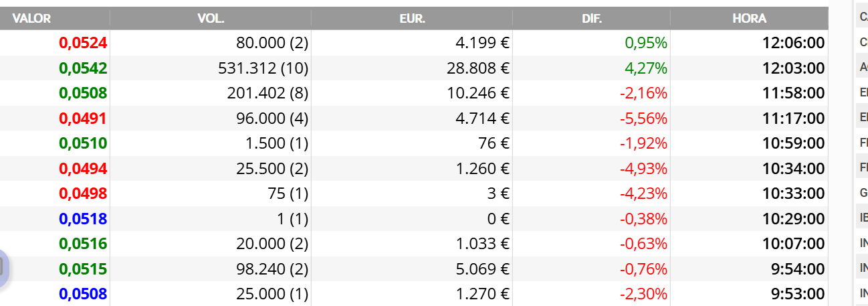Select the red 0,0524 value
Screen dimensions: 868x306
coord(83,43)
